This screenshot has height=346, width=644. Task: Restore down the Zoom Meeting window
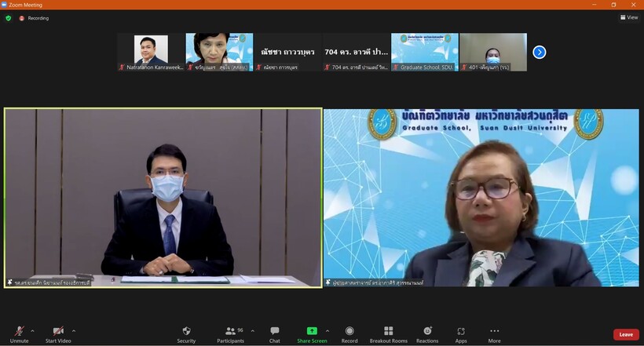[613, 5]
